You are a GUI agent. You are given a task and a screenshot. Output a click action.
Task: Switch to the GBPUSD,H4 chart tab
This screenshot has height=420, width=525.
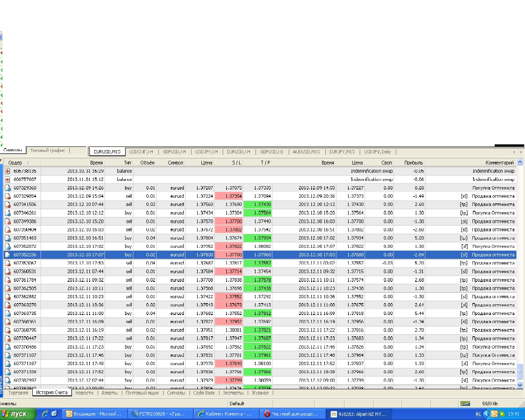[174, 152]
